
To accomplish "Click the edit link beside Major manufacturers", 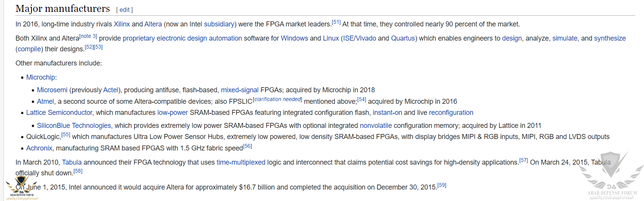I will click(125, 10).
